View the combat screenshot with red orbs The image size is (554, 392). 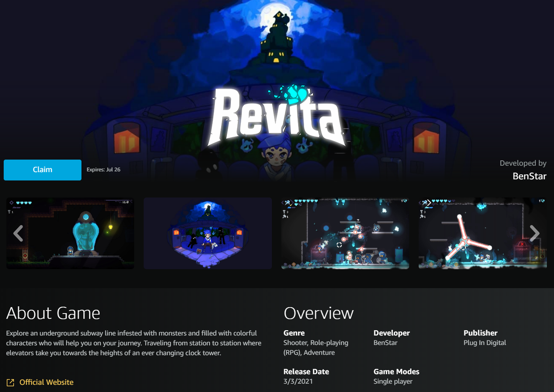point(345,233)
